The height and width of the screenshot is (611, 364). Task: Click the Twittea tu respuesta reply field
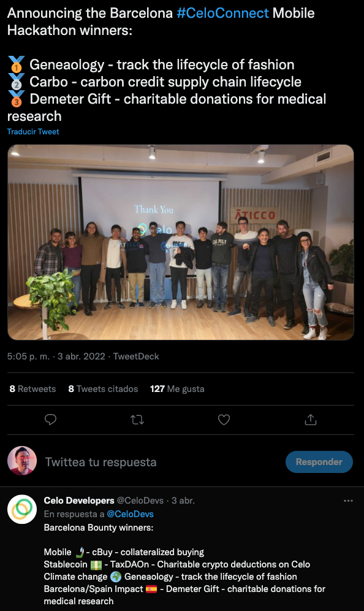click(x=101, y=462)
